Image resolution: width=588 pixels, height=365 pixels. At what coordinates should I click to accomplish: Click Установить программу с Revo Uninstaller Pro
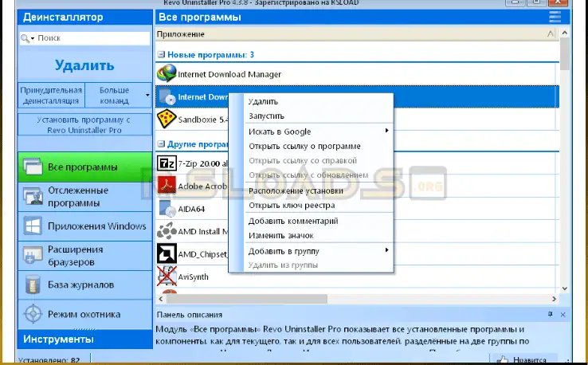point(84,125)
